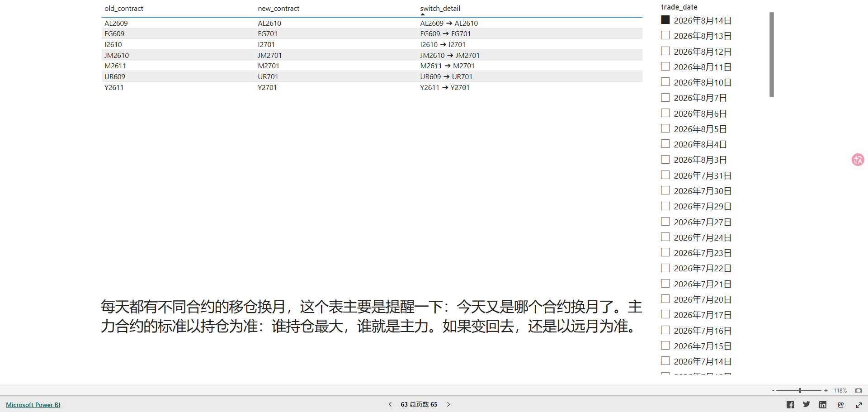868x412 pixels.
Task: Check the 2026年7月30日 date checkbox
Action: [x=665, y=190]
